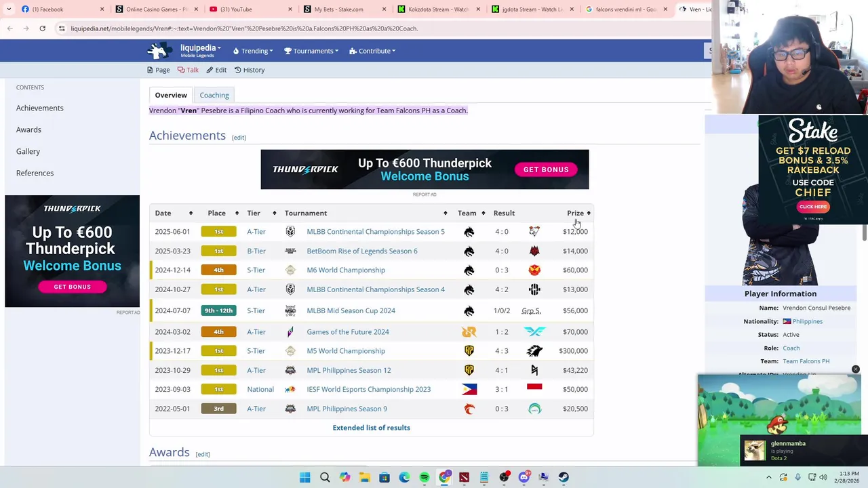Screen dimensions: 868x488
Task: Open the Contribute dropdown menu
Action: (x=372, y=51)
